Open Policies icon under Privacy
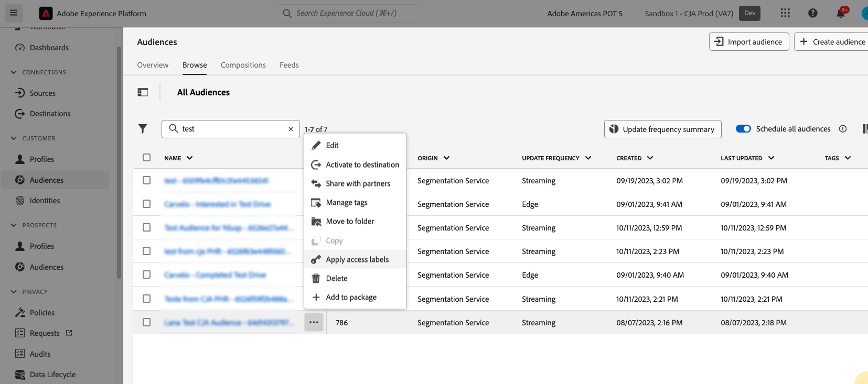This screenshot has width=868, height=384. [x=20, y=313]
